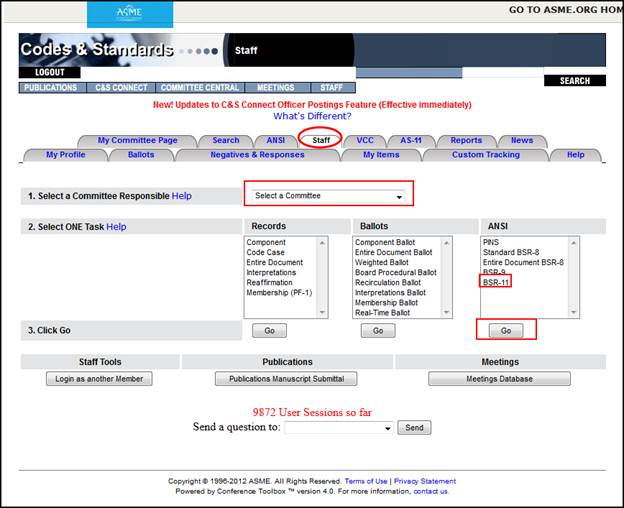Switch to Custom Tracking tab
624x508 pixels.
486,155
